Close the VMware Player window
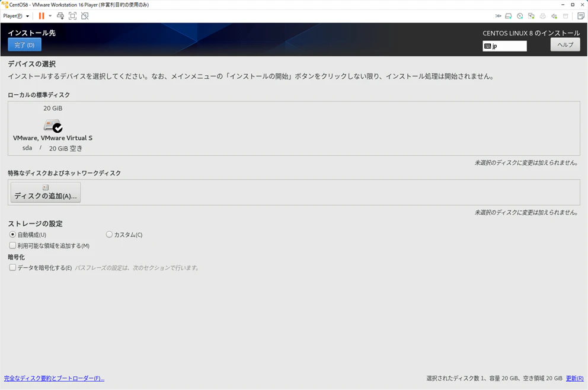 [x=583, y=5]
